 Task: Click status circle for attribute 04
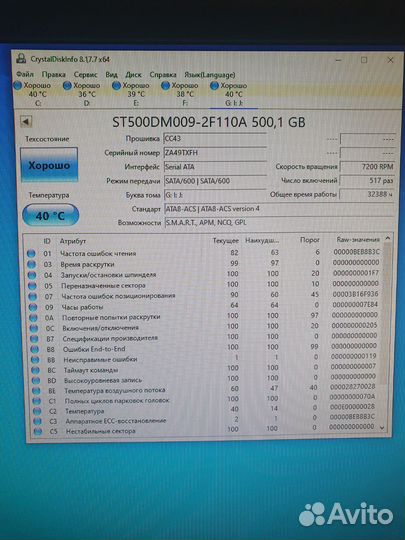point(32,275)
